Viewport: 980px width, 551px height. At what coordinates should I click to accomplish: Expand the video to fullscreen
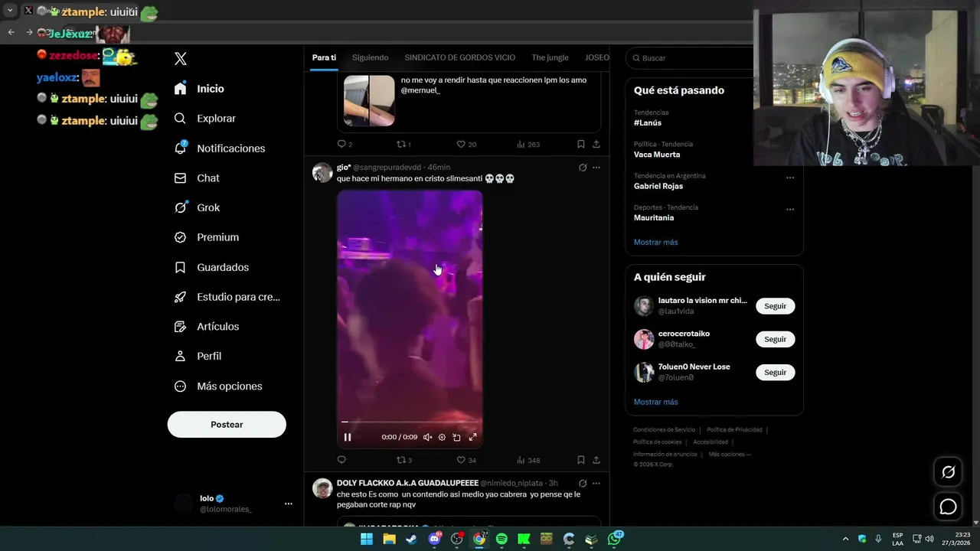pos(472,437)
